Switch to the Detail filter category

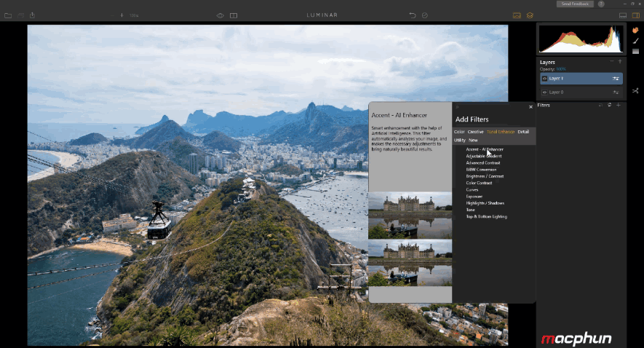click(x=523, y=132)
